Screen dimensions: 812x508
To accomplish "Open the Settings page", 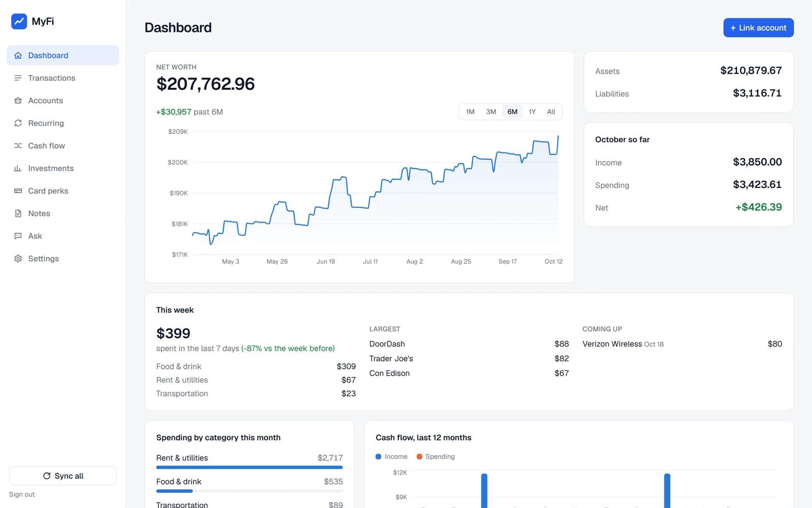I will pyautogui.click(x=63, y=259).
